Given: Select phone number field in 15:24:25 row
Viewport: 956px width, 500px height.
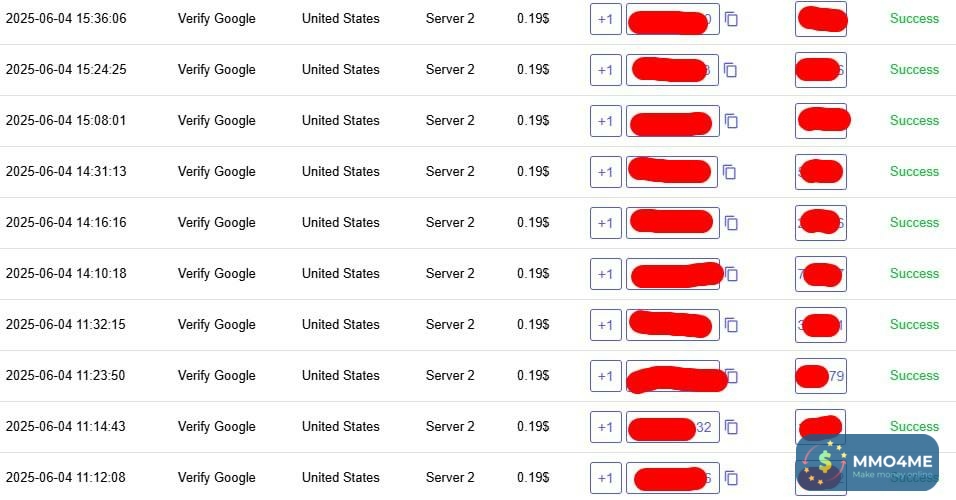Looking at the screenshot, I should click(x=672, y=70).
